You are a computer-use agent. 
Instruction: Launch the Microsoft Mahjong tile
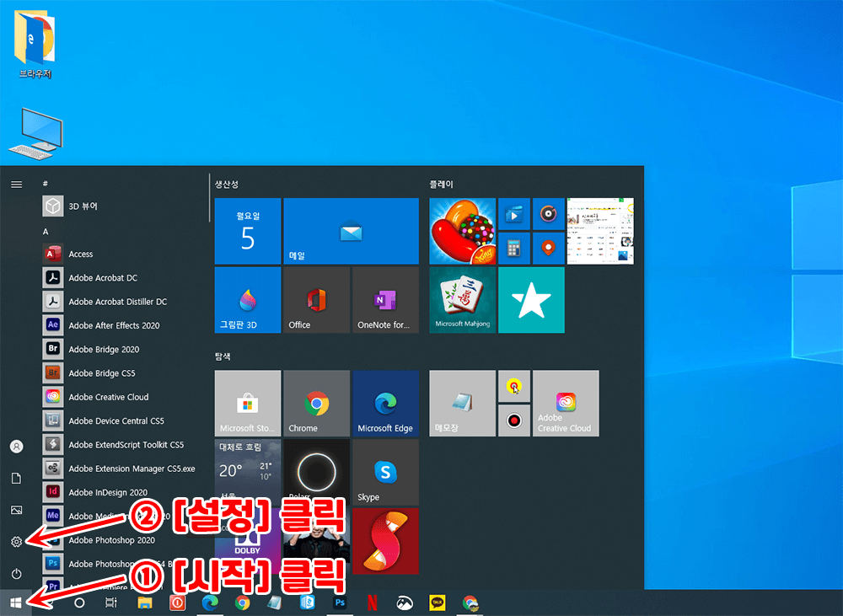[x=462, y=300]
